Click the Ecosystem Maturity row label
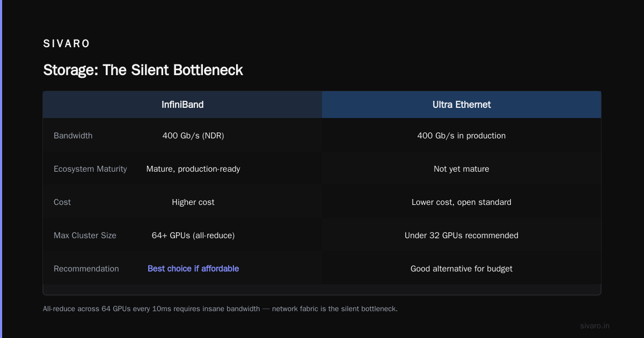This screenshot has width=644, height=338. (x=90, y=169)
